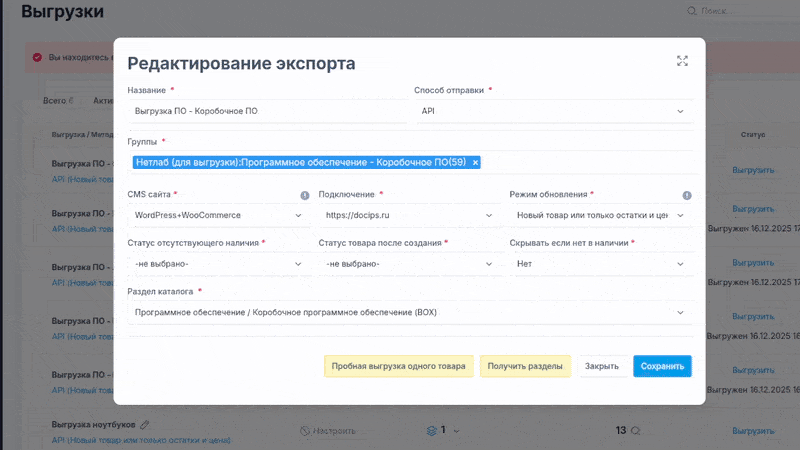This screenshot has width=800, height=450.
Task: Expand the Раздел каталога dropdown
Action: click(x=409, y=312)
